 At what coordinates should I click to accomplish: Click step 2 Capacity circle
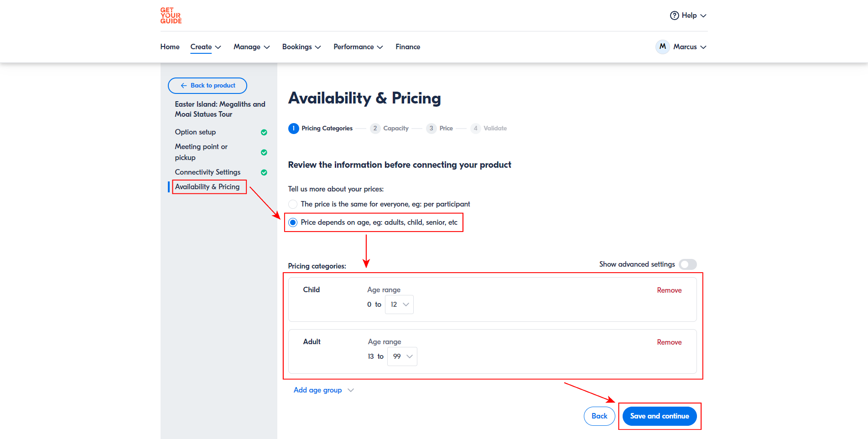pos(375,129)
